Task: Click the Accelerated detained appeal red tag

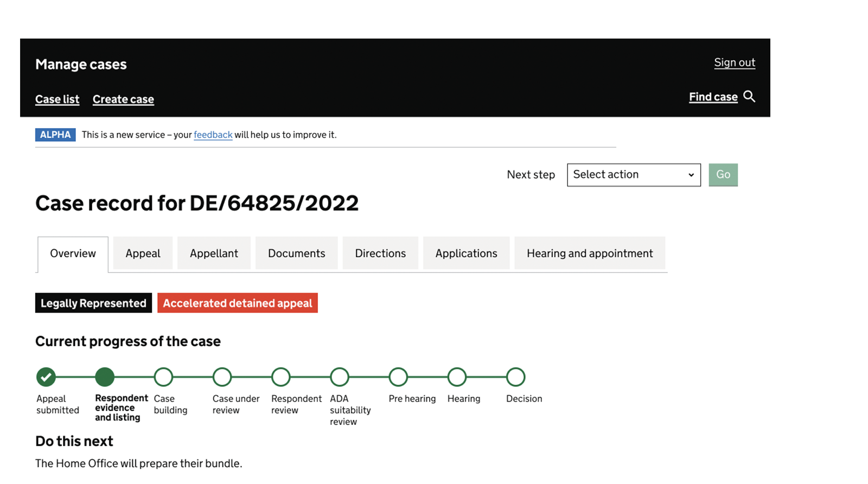Action: point(238,303)
